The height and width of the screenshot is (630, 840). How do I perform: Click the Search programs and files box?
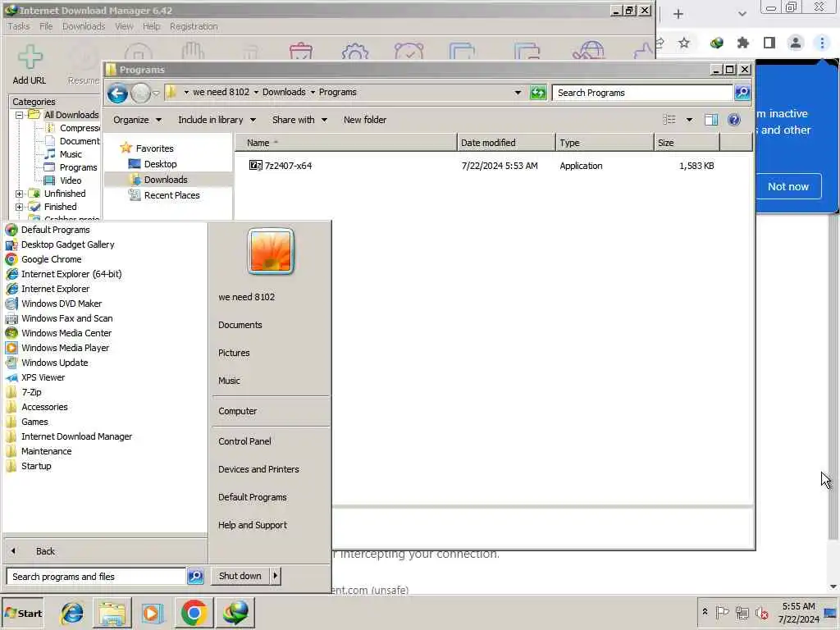click(97, 577)
